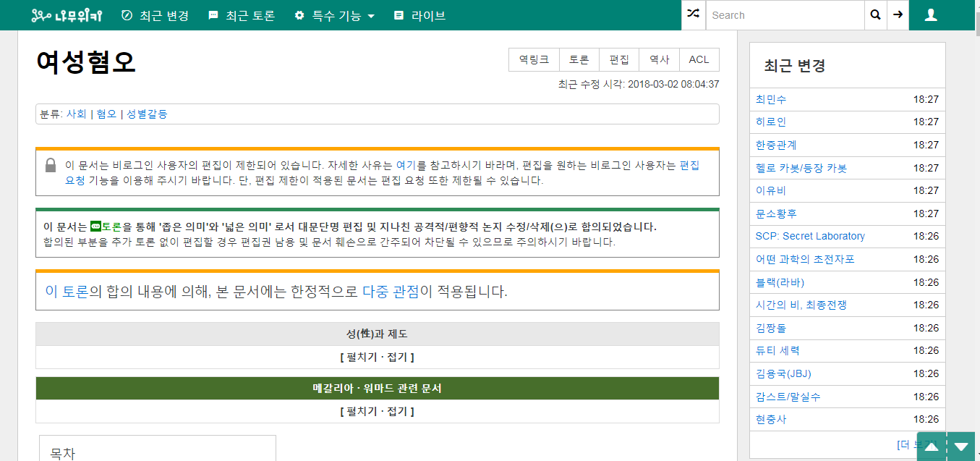Open the ACL button
This screenshot has height=461, width=980.
(699, 60)
